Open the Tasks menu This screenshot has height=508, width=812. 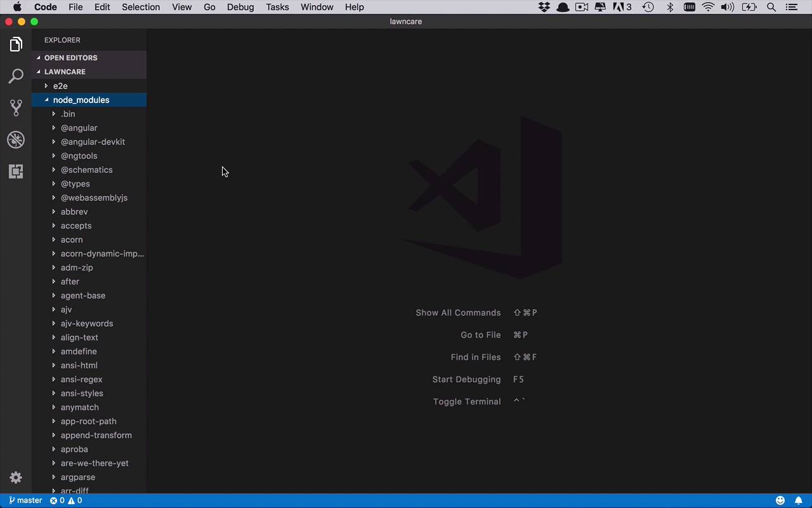pyautogui.click(x=277, y=7)
